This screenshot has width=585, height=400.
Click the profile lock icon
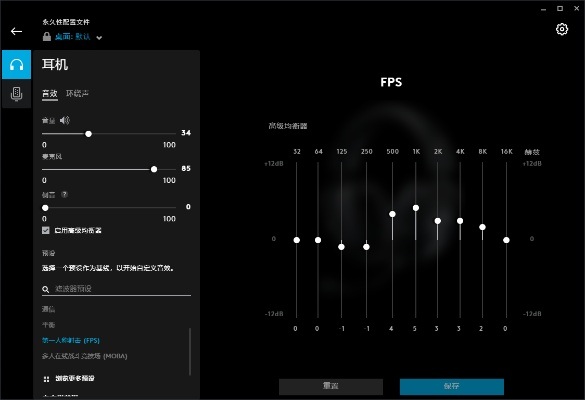[x=47, y=37]
